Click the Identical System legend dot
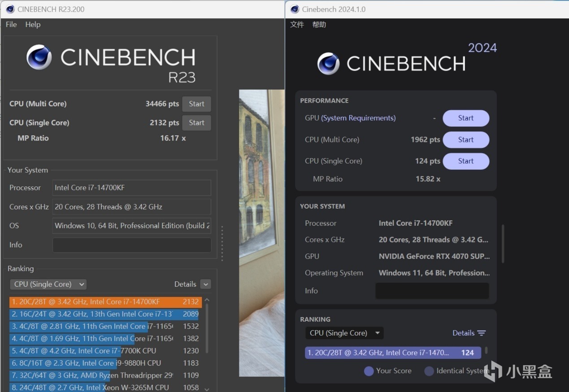This screenshot has height=392, width=569. [x=429, y=371]
